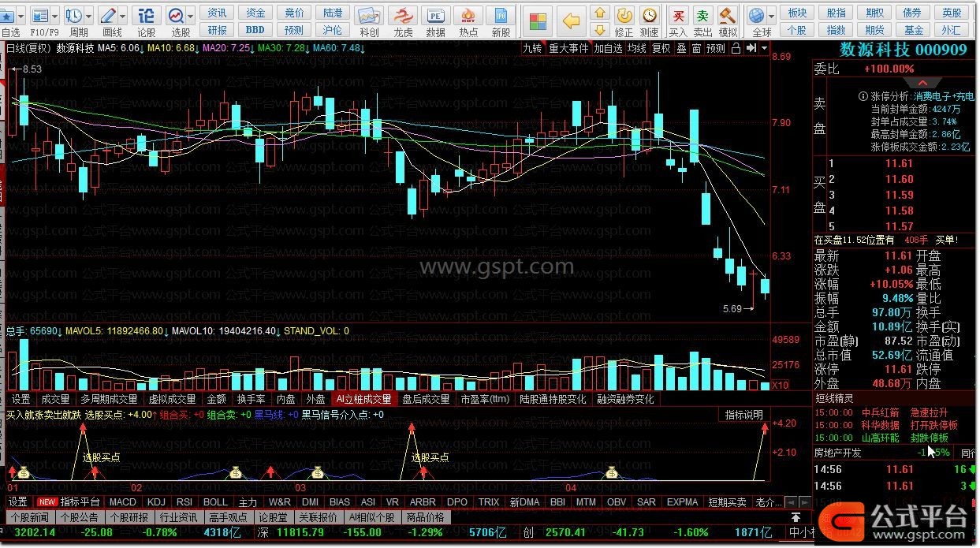Click the 资讯 toolbar button
This screenshot has width=980, height=548.
(x=217, y=13)
